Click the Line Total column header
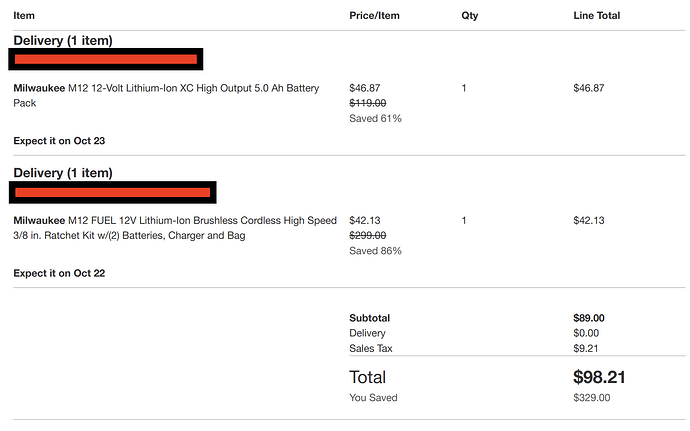This screenshot has height=431, width=690. (x=596, y=16)
